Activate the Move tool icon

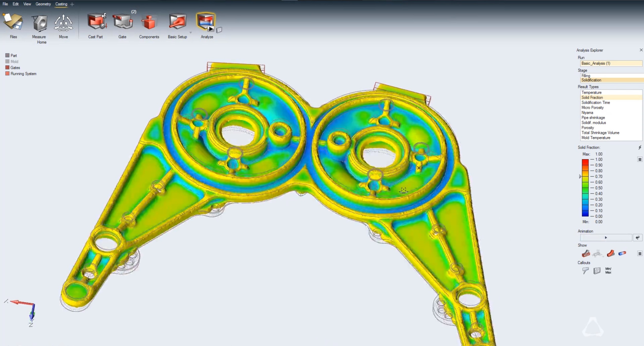[63, 23]
